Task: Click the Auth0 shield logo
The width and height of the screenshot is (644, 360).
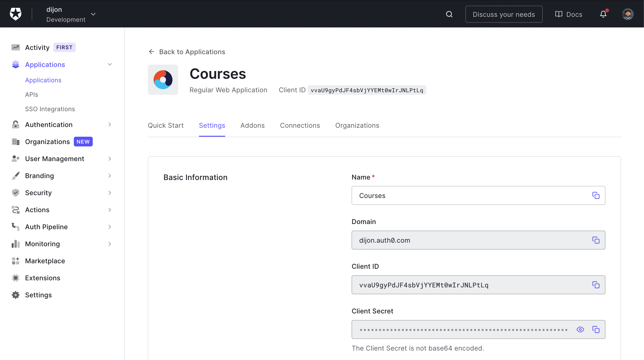Action: (x=16, y=14)
